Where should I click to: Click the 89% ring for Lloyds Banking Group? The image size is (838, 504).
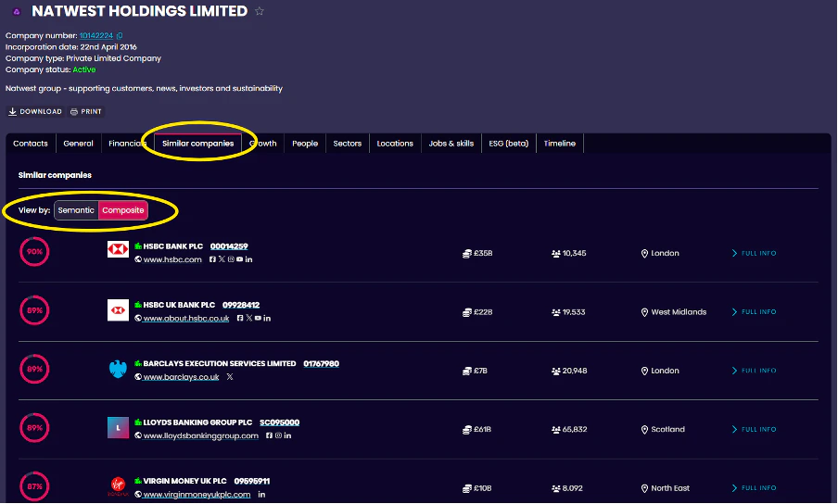34,428
